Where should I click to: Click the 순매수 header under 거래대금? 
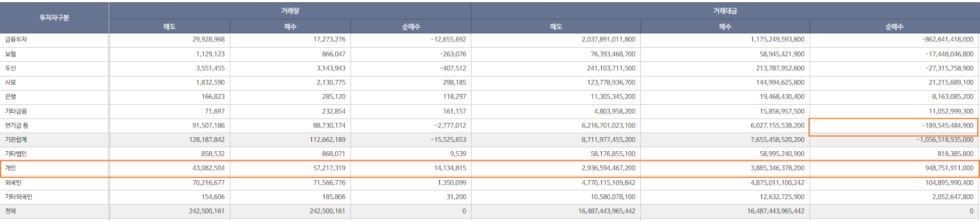coord(895,27)
